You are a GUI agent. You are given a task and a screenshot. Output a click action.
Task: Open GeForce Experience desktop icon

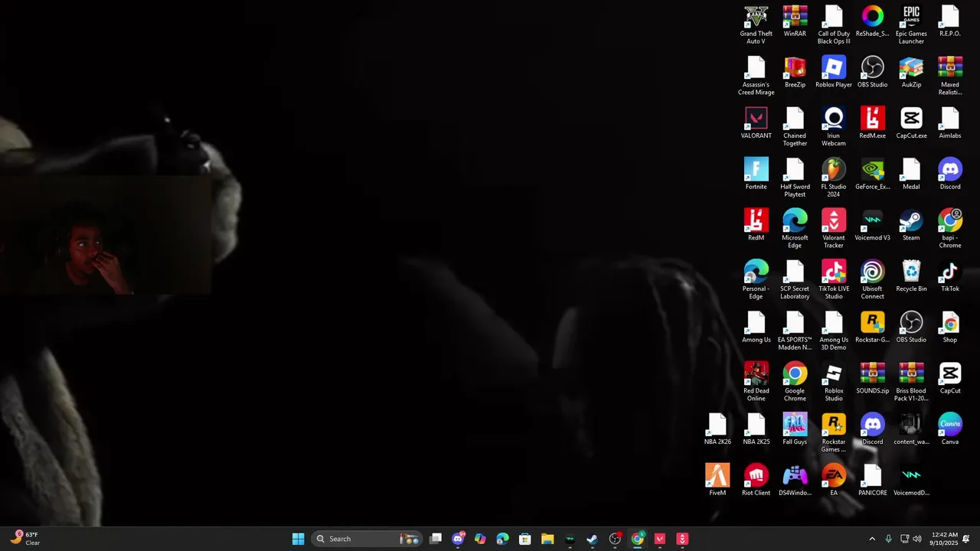coord(872,175)
